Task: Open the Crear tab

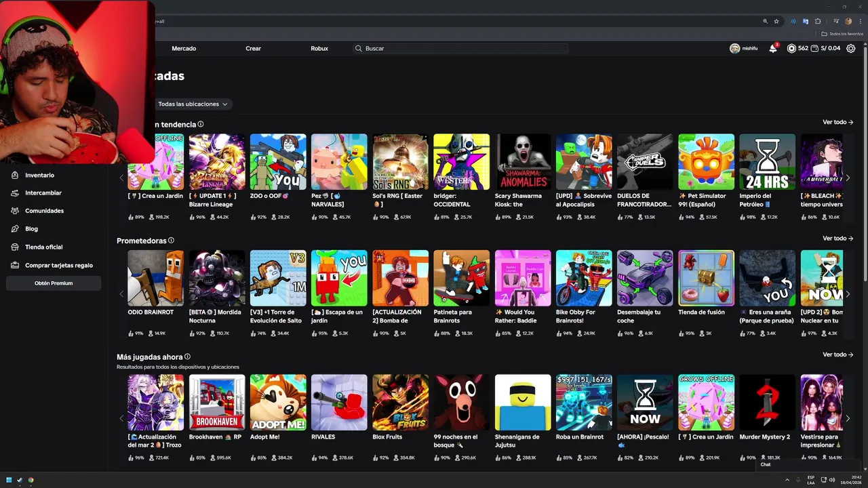Action: point(254,49)
